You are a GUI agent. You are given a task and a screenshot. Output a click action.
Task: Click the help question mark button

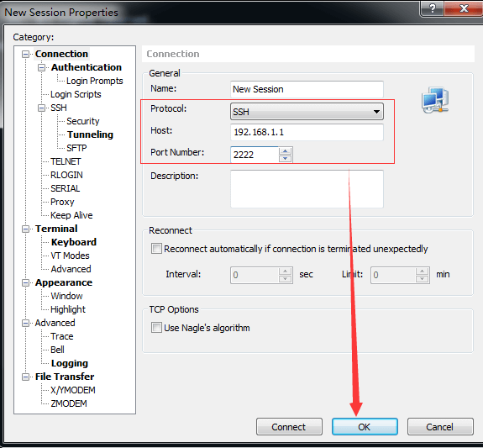(x=432, y=8)
